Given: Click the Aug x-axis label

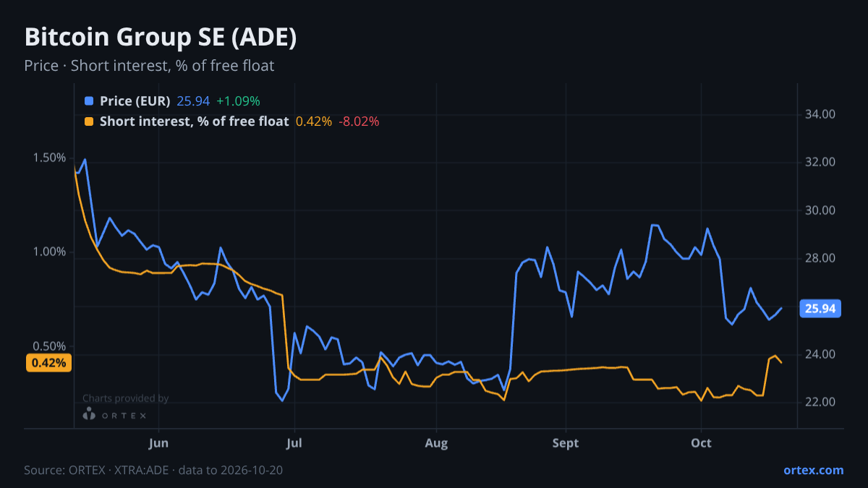Looking at the screenshot, I should tap(436, 442).
